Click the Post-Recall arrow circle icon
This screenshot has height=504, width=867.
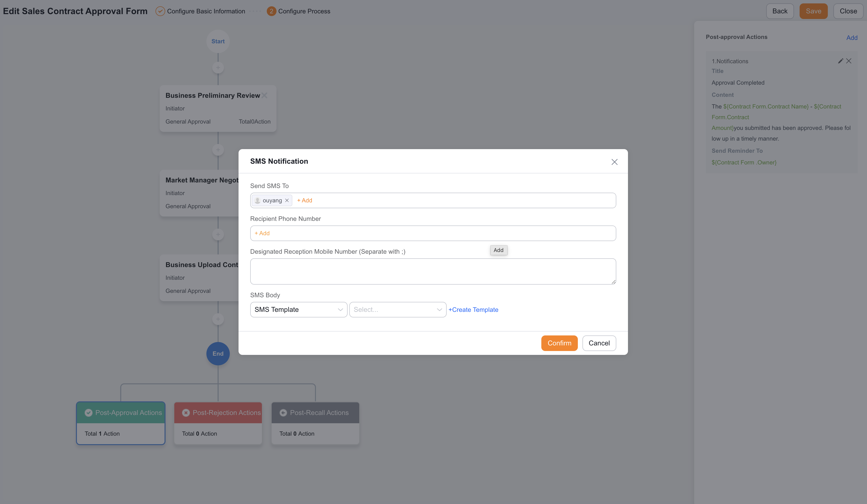[x=283, y=413]
